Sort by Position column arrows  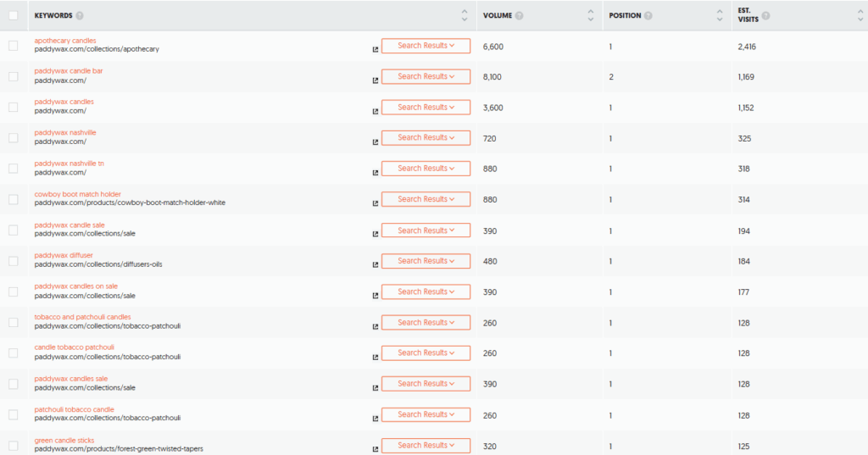(720, 15)
